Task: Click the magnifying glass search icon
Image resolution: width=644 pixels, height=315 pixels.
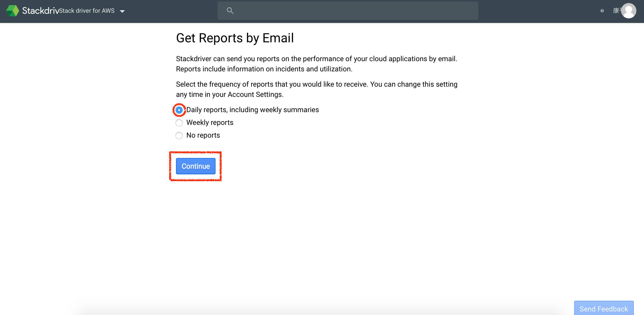Action: pos(230,11)
